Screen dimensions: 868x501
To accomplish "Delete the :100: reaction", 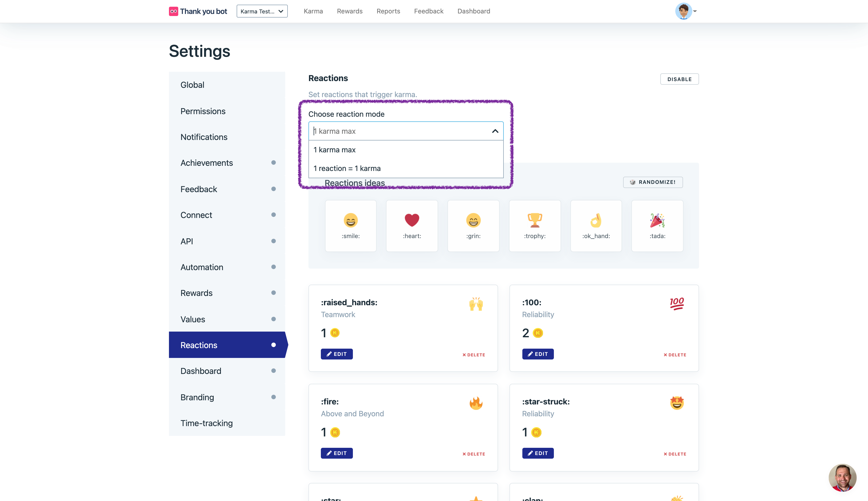I will point(675,355).
